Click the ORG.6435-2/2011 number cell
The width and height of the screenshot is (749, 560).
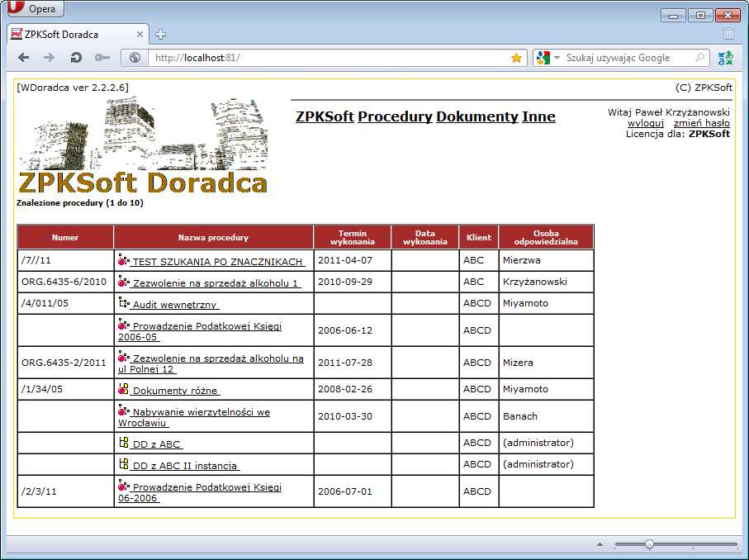[64, 363]
